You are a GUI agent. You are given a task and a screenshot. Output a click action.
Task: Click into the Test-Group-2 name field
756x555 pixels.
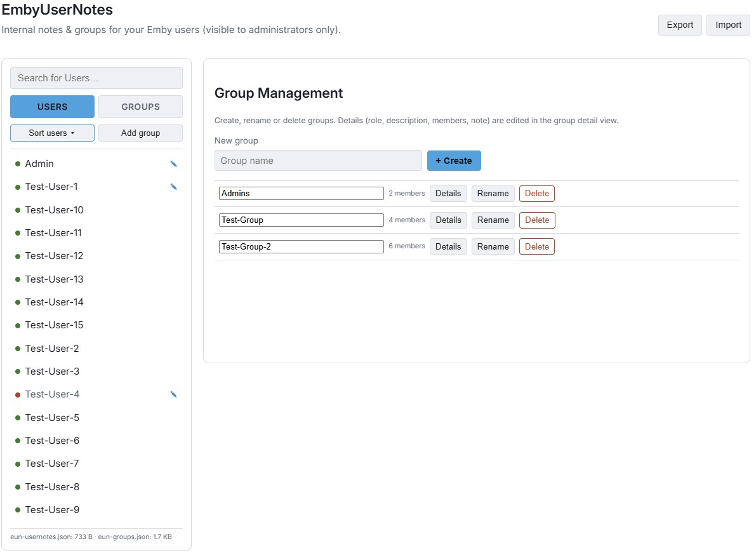(x=302, y=246)
